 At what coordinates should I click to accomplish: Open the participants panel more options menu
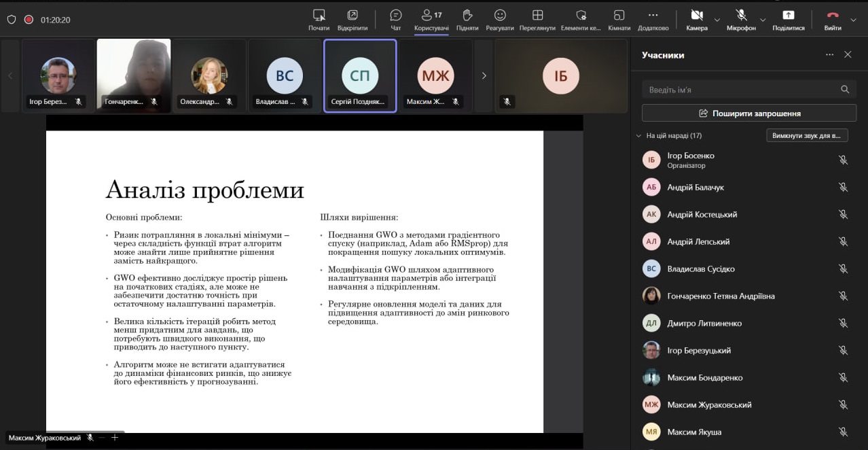point(829,55)
